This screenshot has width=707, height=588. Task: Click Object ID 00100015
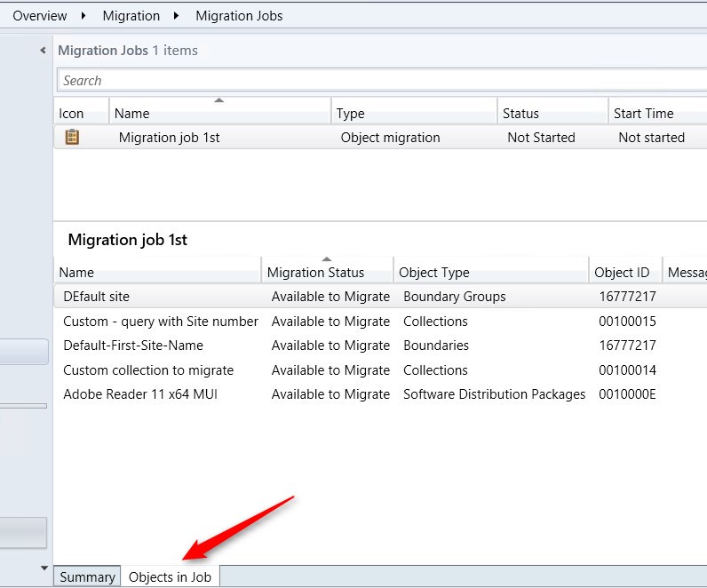[x=627, y=321]
